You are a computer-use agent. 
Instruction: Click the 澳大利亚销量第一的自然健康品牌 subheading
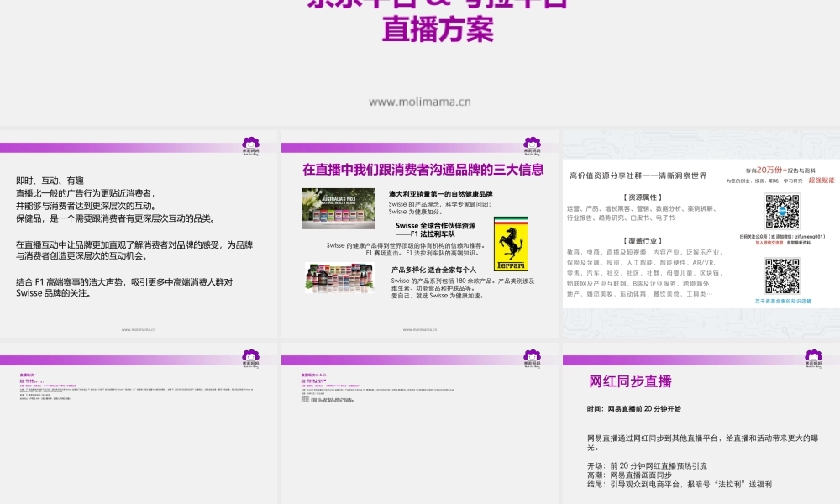click(440, 194)
